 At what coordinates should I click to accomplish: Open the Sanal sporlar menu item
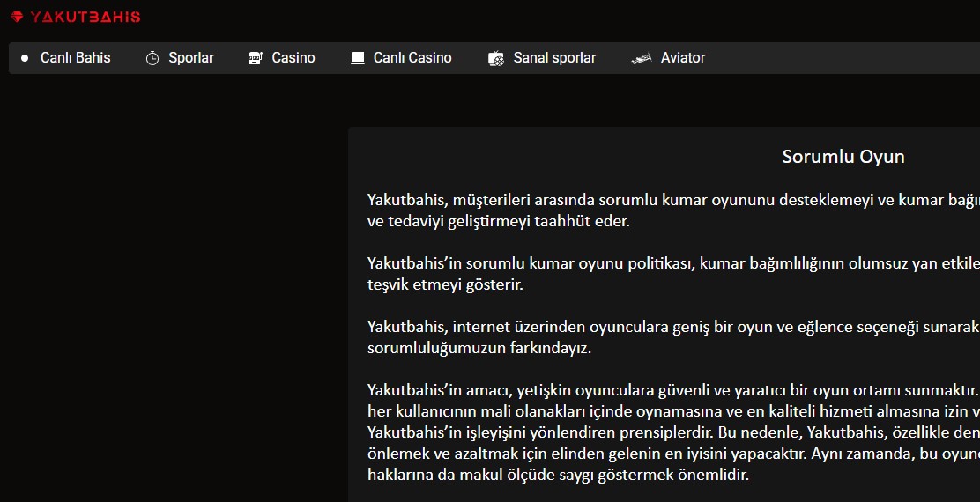tap(554, 57)
